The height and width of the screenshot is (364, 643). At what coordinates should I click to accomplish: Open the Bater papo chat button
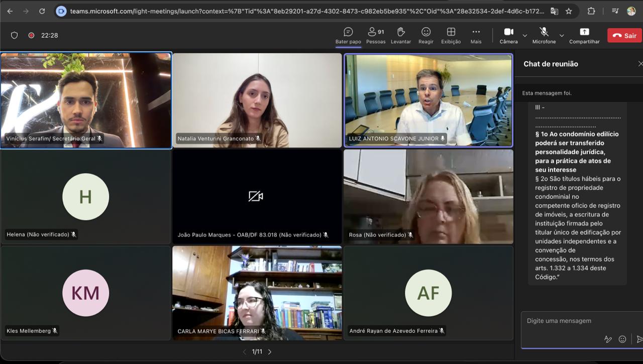coord(348,35)
